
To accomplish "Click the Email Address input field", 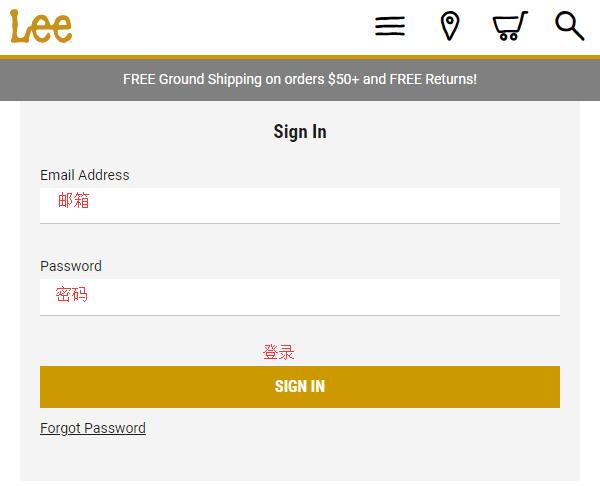I will pos(300,205).
